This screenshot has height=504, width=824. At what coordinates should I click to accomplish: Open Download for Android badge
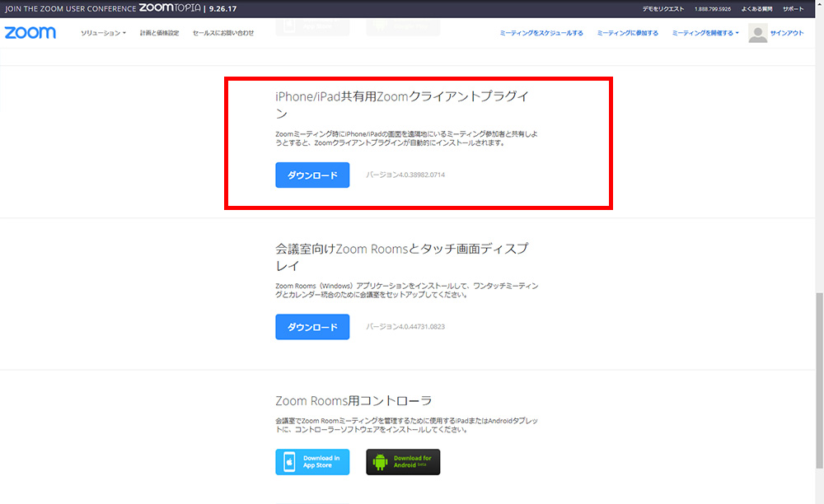tap(403, 462)
